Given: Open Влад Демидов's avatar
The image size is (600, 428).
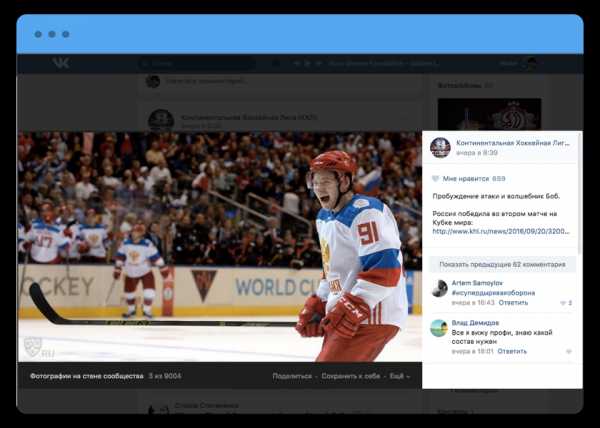Looking at the screenshot, I should 439,328.
